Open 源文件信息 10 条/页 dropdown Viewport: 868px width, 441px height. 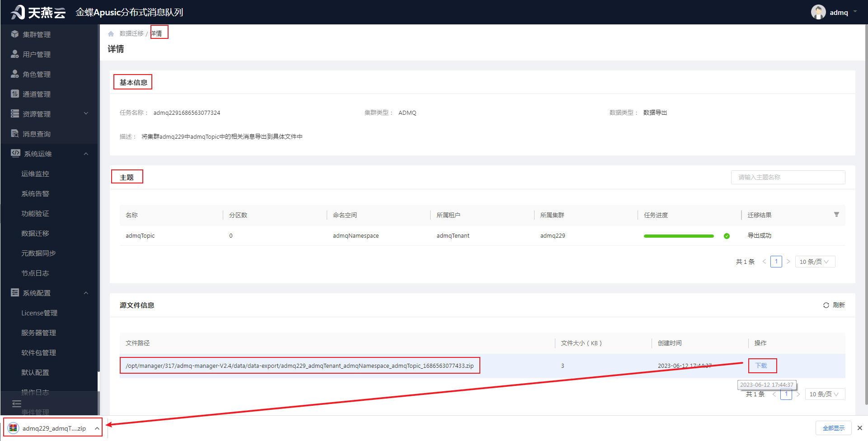pyautogui.click(x=825, y=394)
